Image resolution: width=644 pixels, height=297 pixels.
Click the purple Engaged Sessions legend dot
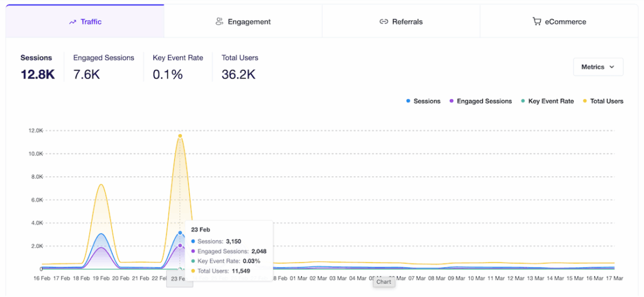point(451,101)
